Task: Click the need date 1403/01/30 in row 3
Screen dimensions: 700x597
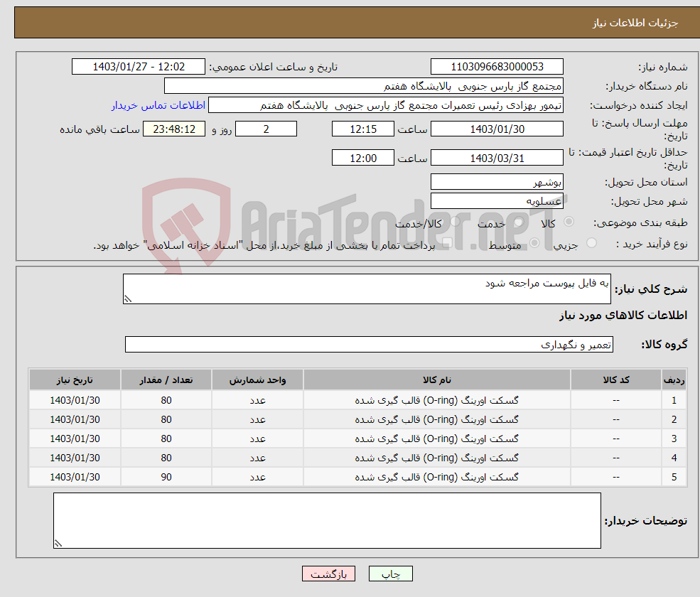Action: 75,439
